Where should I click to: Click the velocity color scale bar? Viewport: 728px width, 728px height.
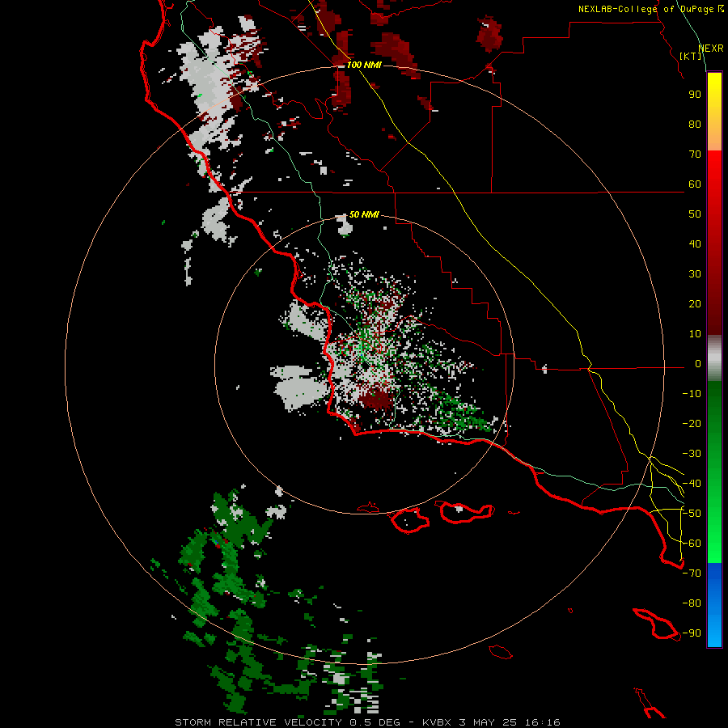click(714, 360)
